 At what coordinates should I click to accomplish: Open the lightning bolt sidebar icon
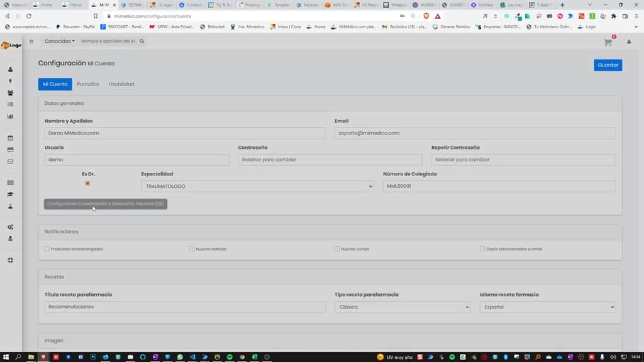[10, 81]
